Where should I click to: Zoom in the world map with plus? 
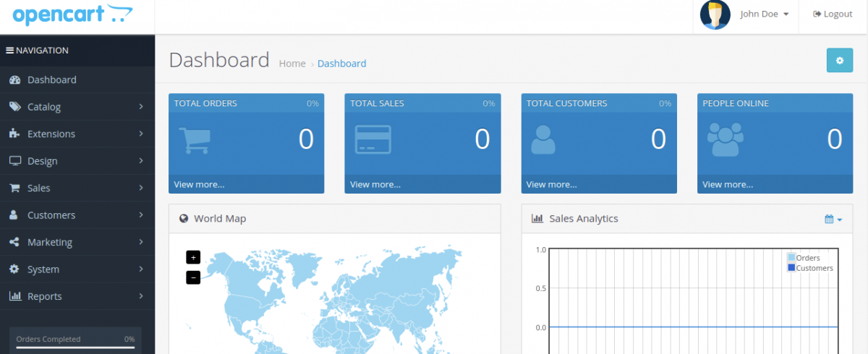[193, 257]
